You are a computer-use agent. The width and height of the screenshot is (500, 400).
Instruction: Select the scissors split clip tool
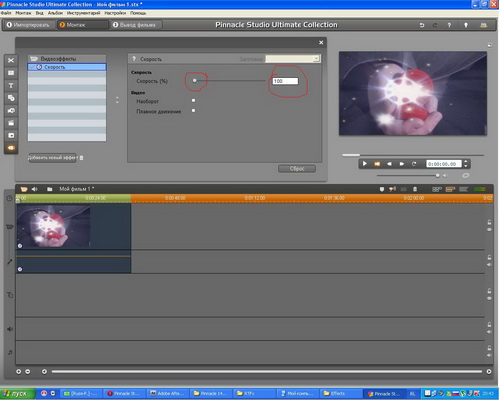11,60
